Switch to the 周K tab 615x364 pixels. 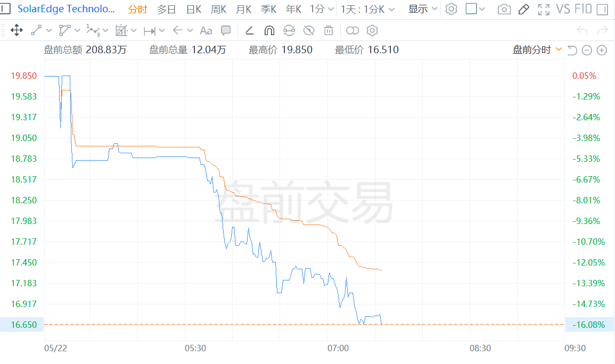(x=218, y=9)
